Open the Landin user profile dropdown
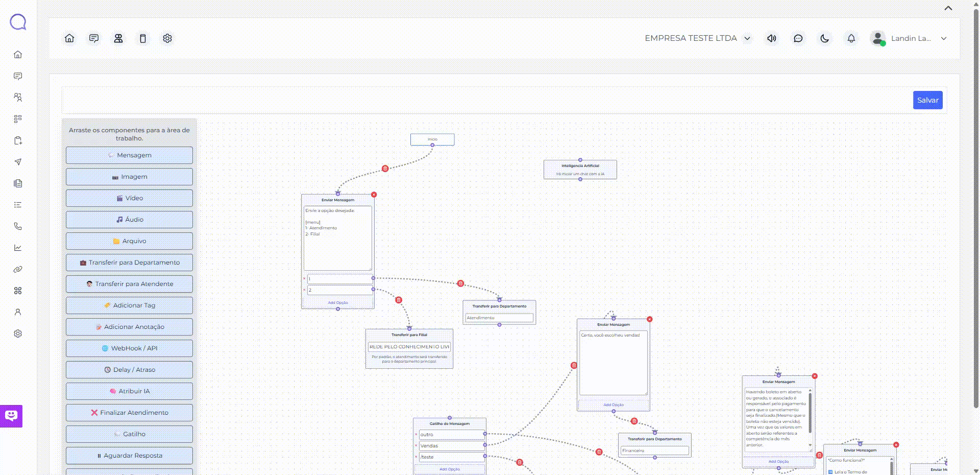Screen dimensions: 980x475 coord(944,38)
